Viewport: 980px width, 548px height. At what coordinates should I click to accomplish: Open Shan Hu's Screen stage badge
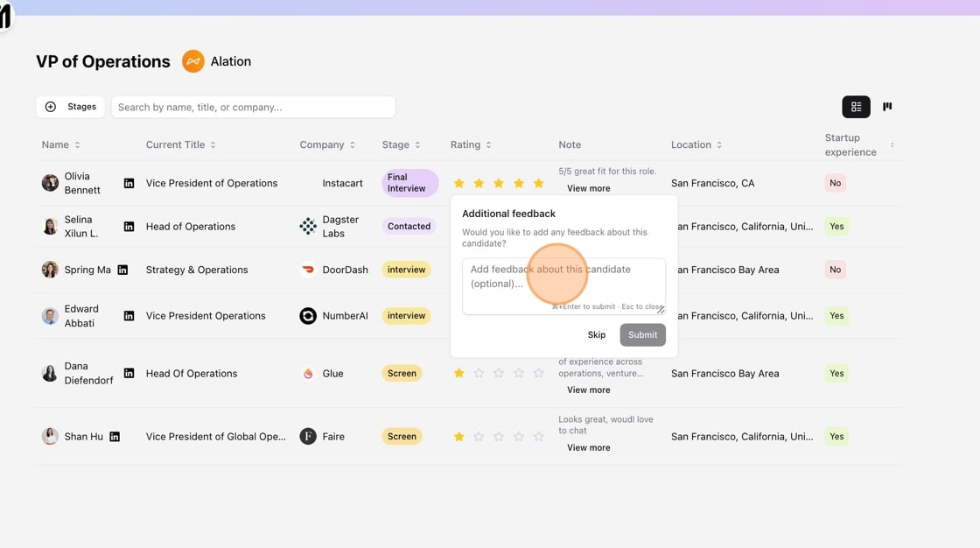pos(402,437)
